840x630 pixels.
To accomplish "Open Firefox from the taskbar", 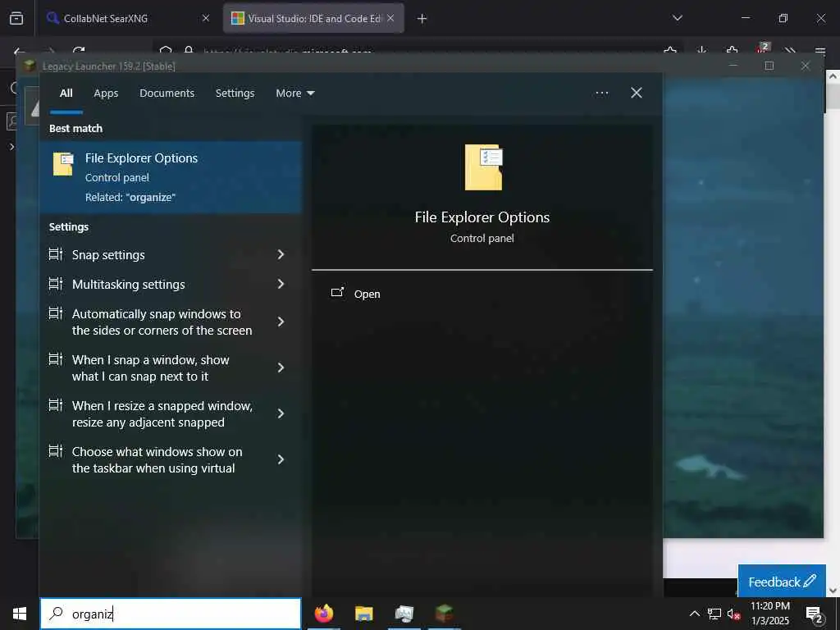I will point(323,614).
